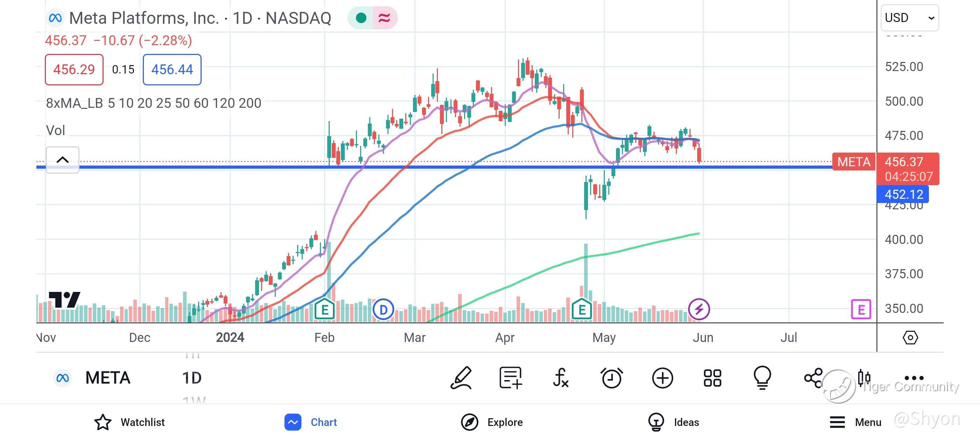This screenshot has height=441, width=980.
Task: Toggle the pink approximate-data indicator
Action: 385,18
